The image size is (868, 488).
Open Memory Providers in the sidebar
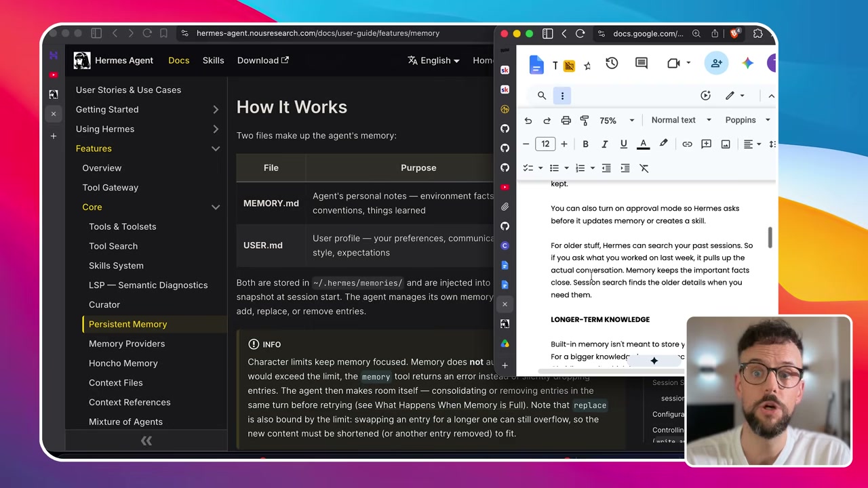[x=127, y=344]
